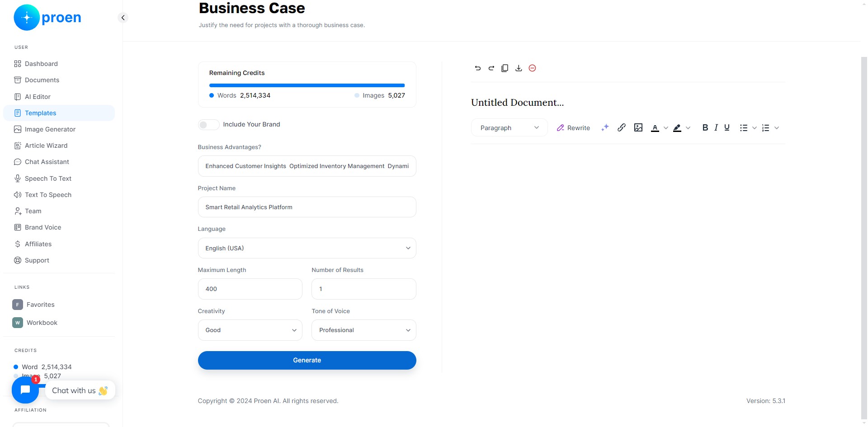Expand the text color options arrow
The image size is (868, 427).
click(x=666, y=128)
